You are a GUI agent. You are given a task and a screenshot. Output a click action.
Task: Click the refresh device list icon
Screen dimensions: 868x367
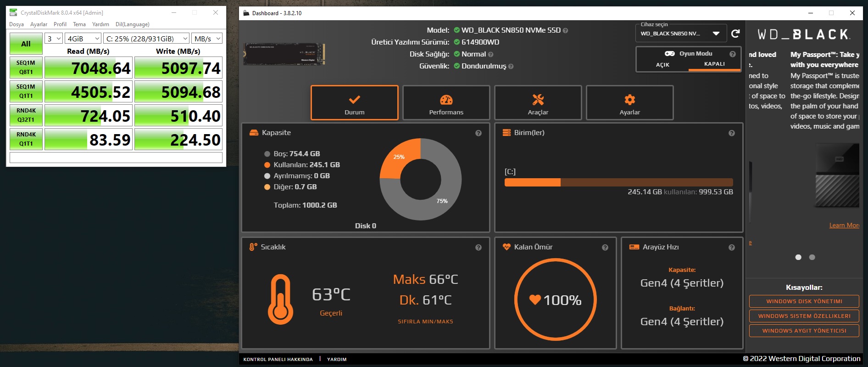[735, 34]
